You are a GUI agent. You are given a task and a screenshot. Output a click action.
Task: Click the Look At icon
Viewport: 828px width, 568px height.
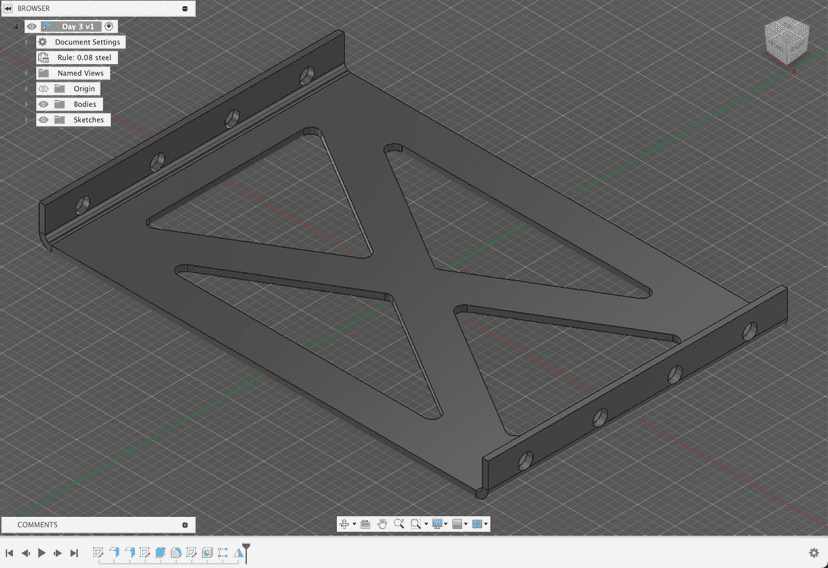tap(365, 524)
